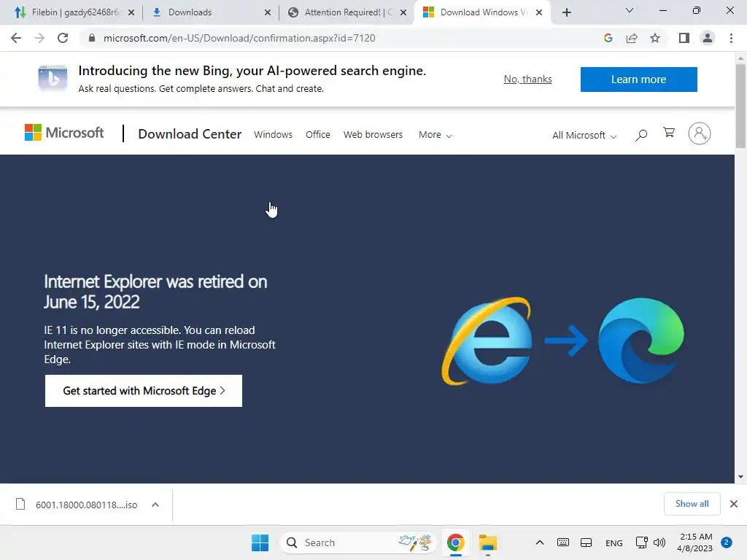This screenshot has height=560, width=747.
Task: Open the Chrome three-dot menu
Action: coord(731,38)
